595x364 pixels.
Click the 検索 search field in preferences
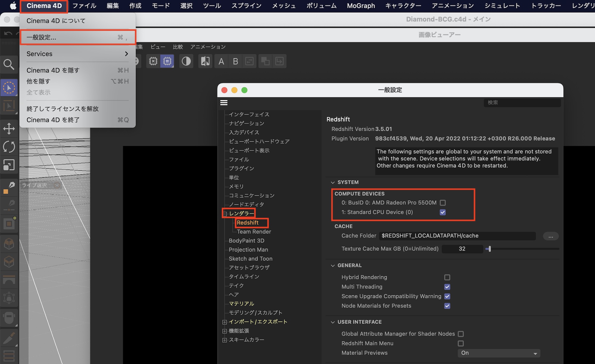(x=522, y=103)
